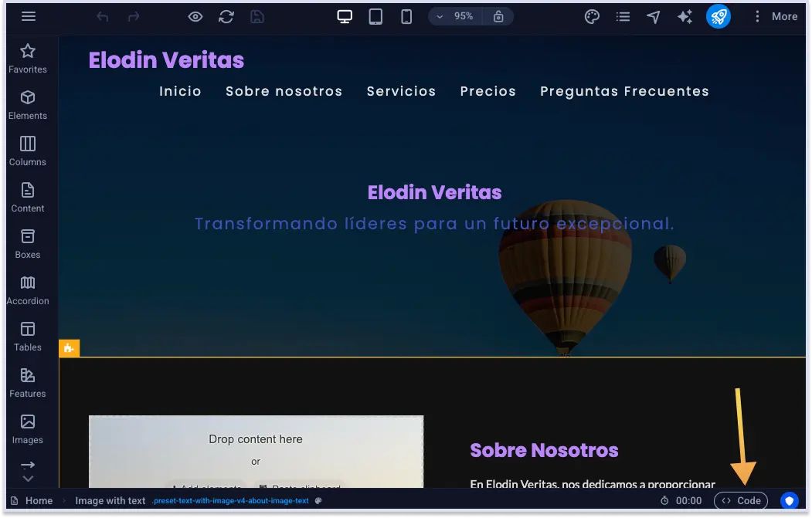This screenshot has width=812, height=518.
Task: Toggle the preview eye icon
Action: coord(195,16)
